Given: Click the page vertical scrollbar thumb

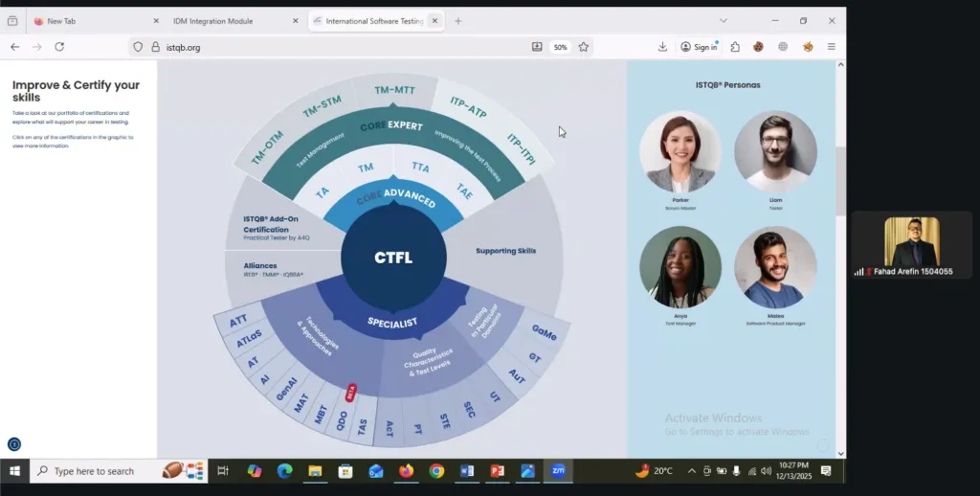Looking at the screenshot, I should (x=840, y=181).
